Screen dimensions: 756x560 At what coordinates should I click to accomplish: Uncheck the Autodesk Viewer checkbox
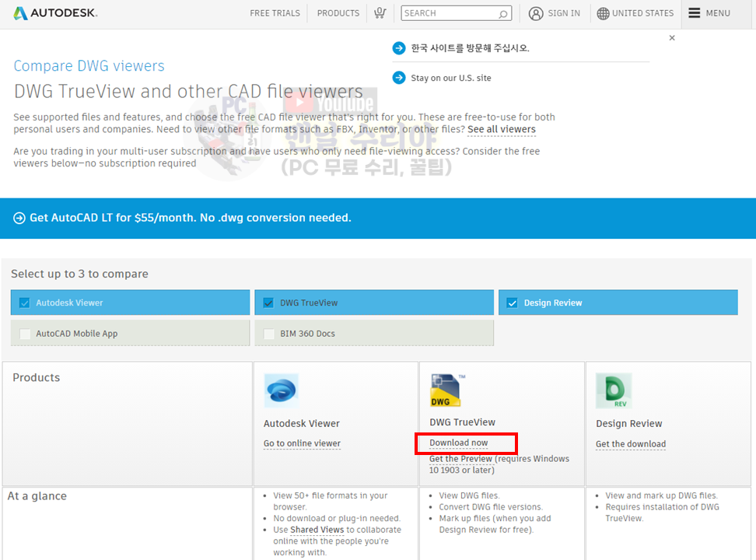click(24, 303)
